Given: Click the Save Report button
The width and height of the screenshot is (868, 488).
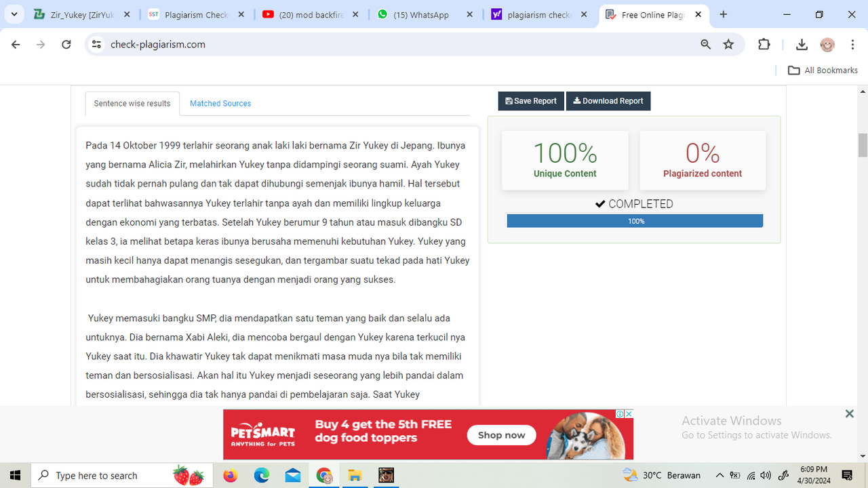Looking at the screenshot, I should coord(531,101).
